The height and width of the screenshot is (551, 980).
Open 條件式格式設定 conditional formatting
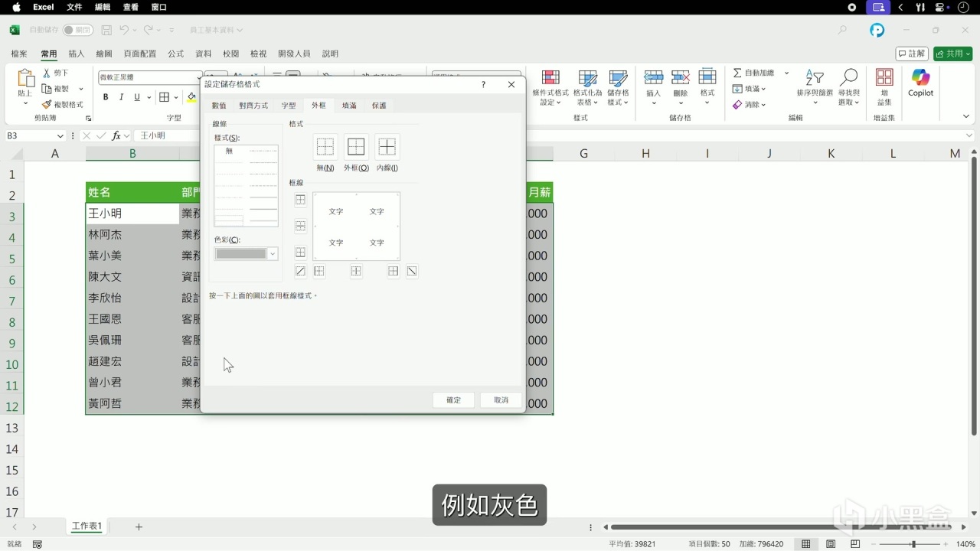550,87
